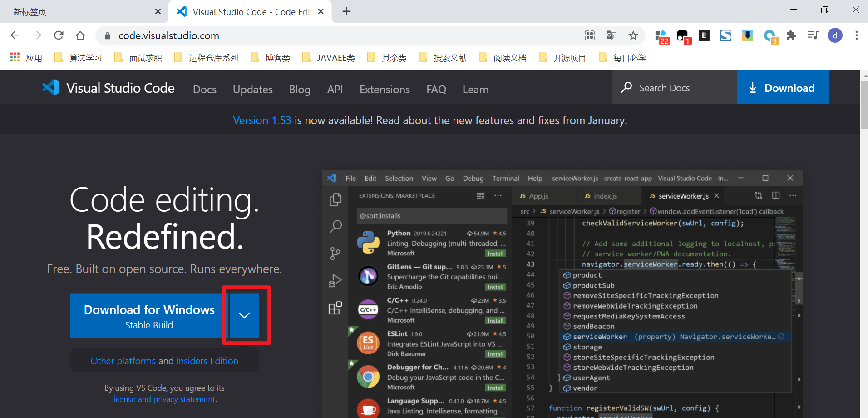Click the page vertical scrollbar thumb
Image resolution: width=868 pixels, height=418 pixels.
pos(864,105)
